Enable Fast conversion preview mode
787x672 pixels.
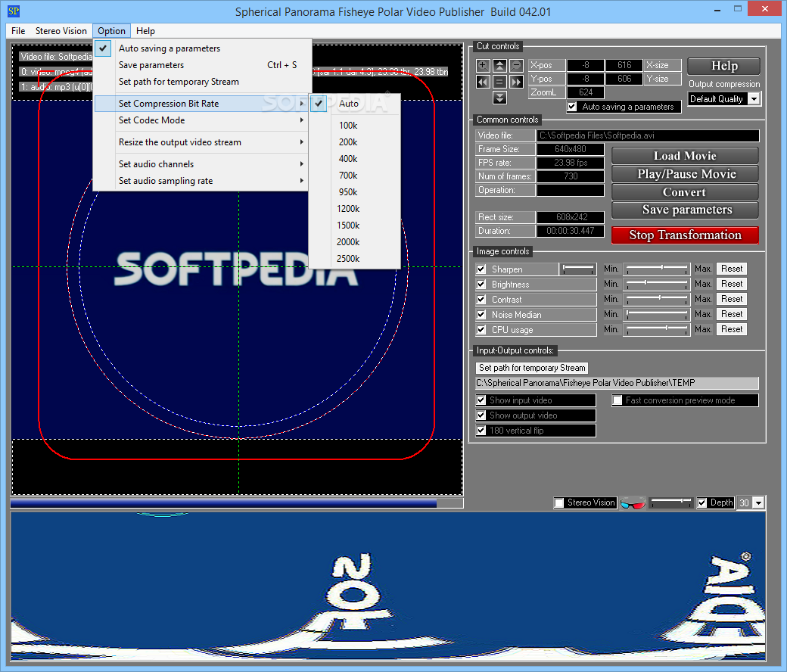pyautogui.click(x=617, y=400)
